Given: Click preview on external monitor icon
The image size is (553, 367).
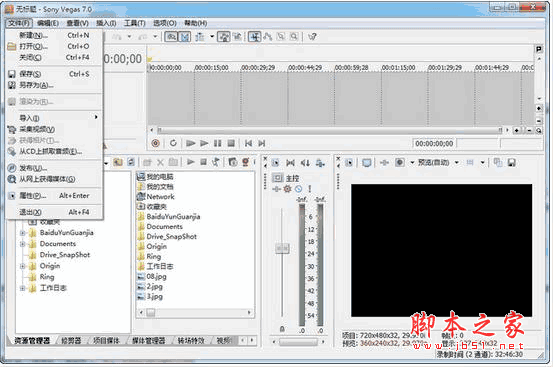Looking at the screenshot, I should point(366,163).
